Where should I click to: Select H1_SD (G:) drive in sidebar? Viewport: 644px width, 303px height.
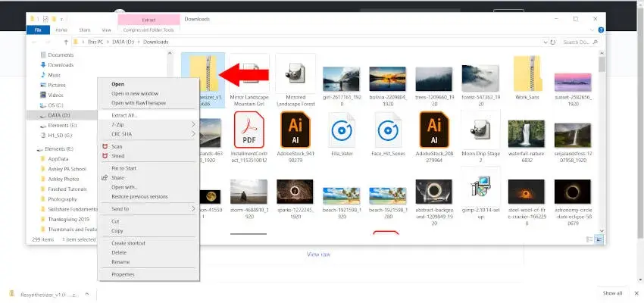coord(60,136)
